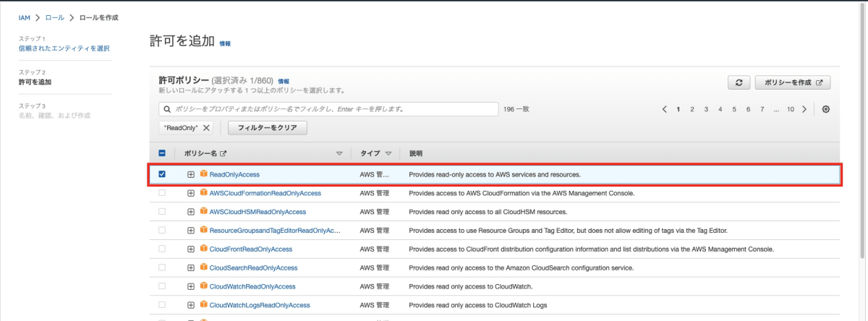Click the refresh policies icon button

(739, 82)
